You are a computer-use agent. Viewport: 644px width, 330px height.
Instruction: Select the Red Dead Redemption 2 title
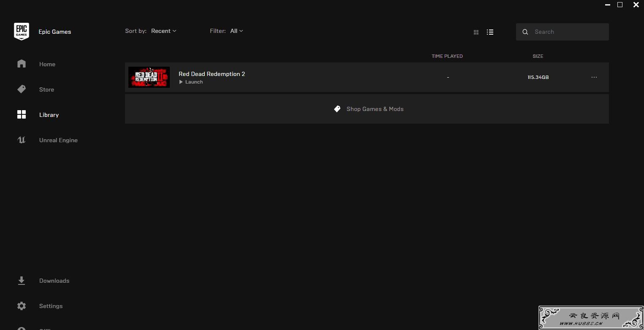pos(212,74)
